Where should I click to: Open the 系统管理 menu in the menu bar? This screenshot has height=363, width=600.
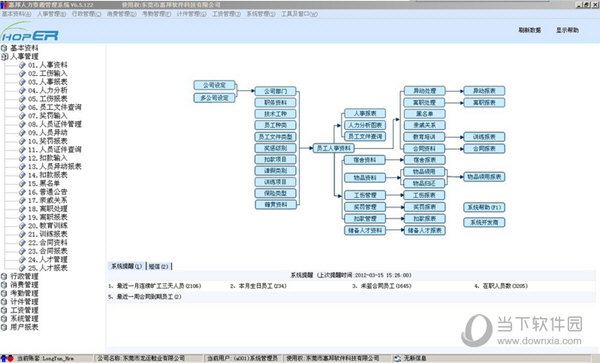[x=261, y=14]
